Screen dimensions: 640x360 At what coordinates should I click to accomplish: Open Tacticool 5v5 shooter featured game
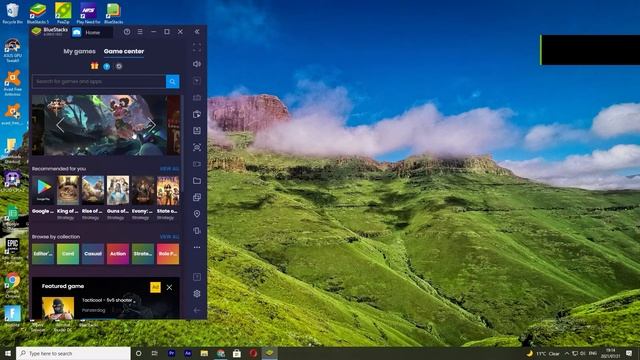[107, 300]
